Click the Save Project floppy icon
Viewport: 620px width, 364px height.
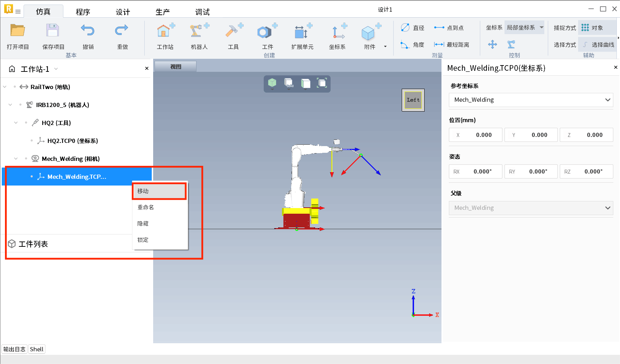[x=53, y=31]
